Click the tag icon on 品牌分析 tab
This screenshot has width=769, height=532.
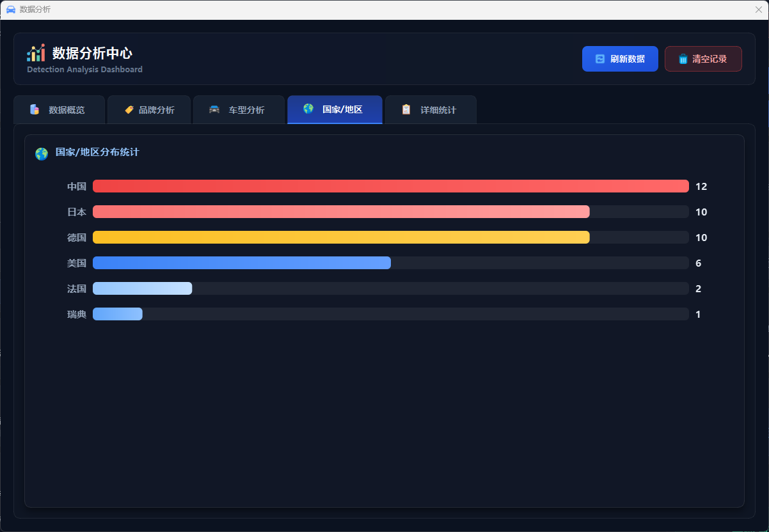click(129, 109)
